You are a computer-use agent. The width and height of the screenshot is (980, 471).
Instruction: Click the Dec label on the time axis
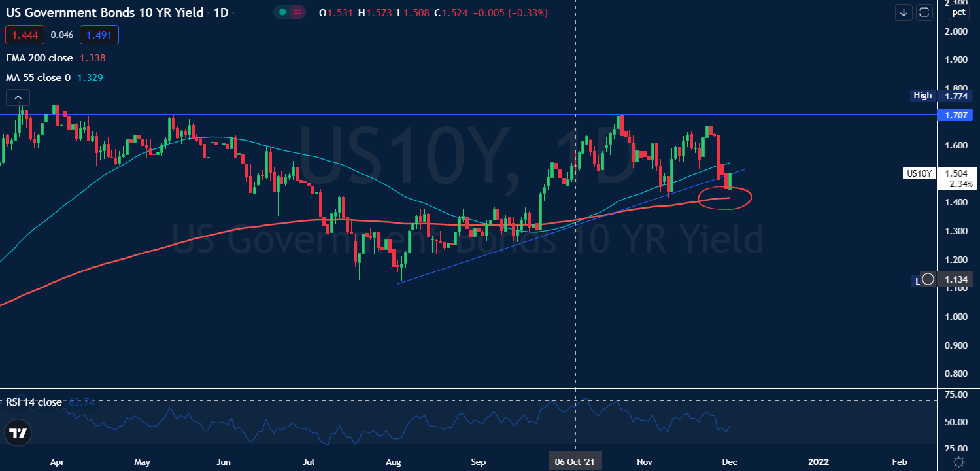[730, 462]
